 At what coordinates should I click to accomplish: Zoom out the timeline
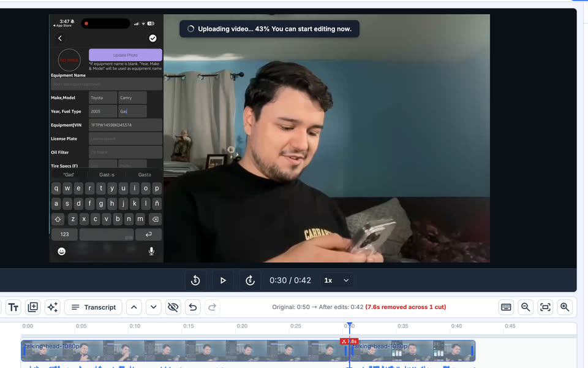pyautogui.click(x=526, y=307)
